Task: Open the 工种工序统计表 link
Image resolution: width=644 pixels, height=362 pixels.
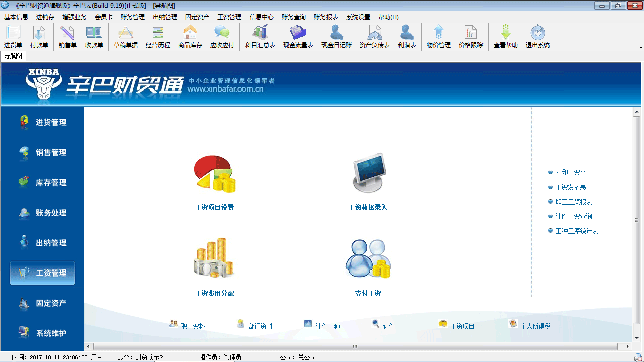Action: click(x=577, y=231)
